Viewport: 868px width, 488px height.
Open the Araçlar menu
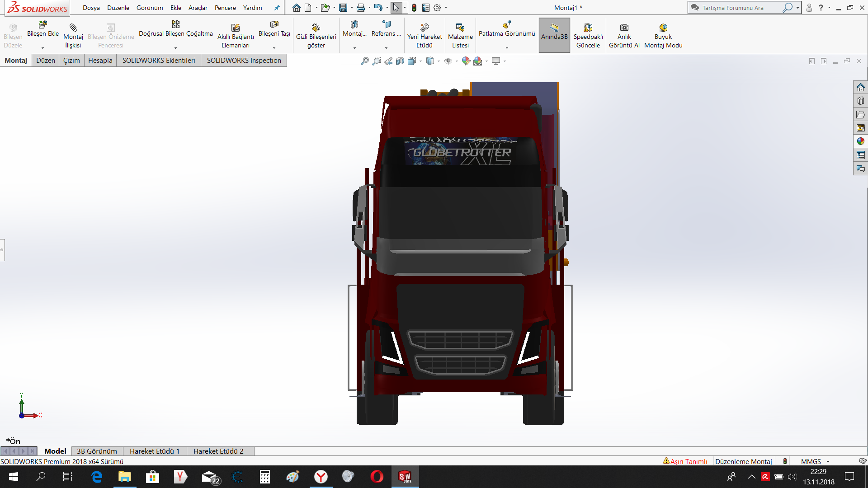tap(198, 8)
